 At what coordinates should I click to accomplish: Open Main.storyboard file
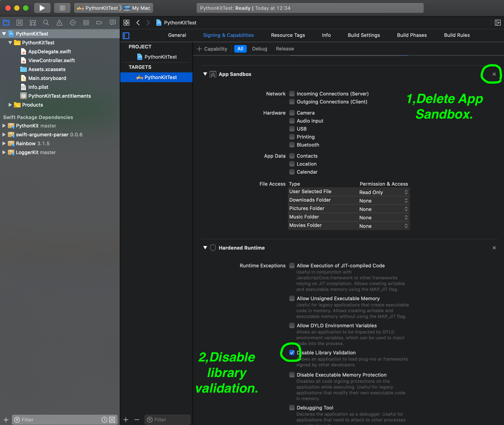pos(47,78)
